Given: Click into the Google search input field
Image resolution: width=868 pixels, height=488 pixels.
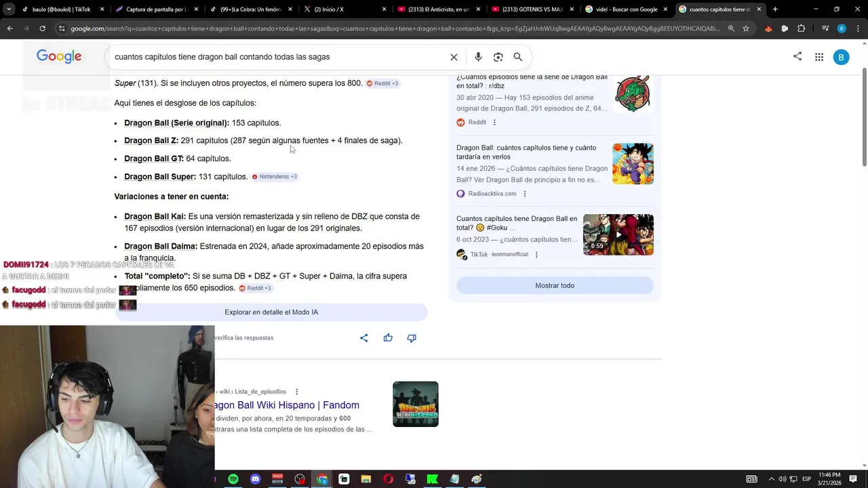Looking at the screenshot, I should 278,57.
